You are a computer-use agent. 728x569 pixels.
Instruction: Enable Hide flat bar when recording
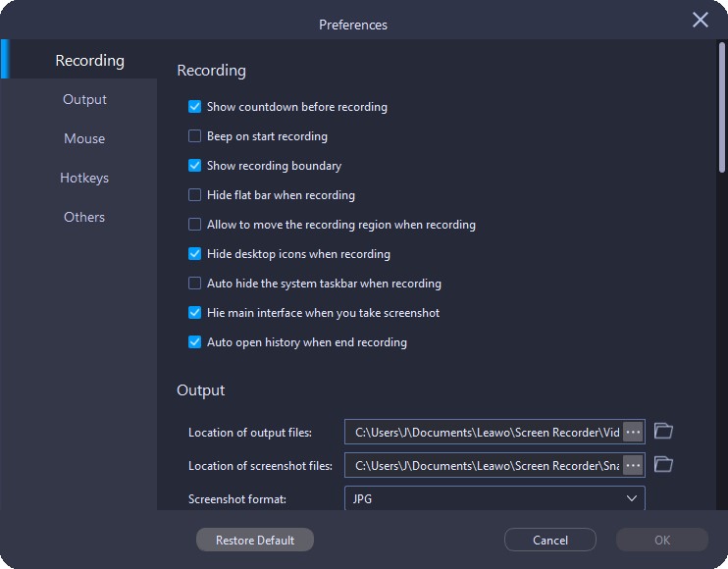pos(194,195)
